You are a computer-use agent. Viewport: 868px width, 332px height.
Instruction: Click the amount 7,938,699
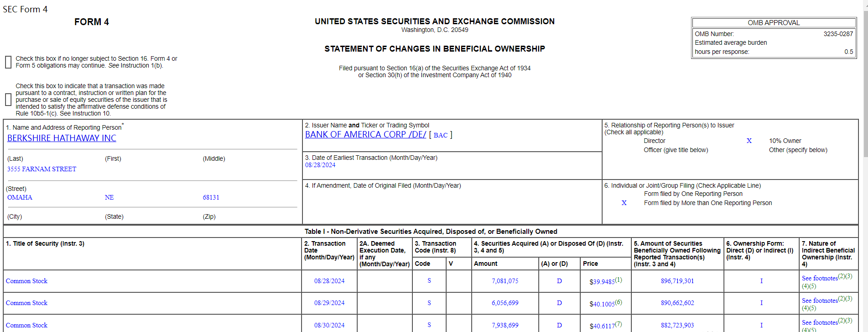click(505, 325)
